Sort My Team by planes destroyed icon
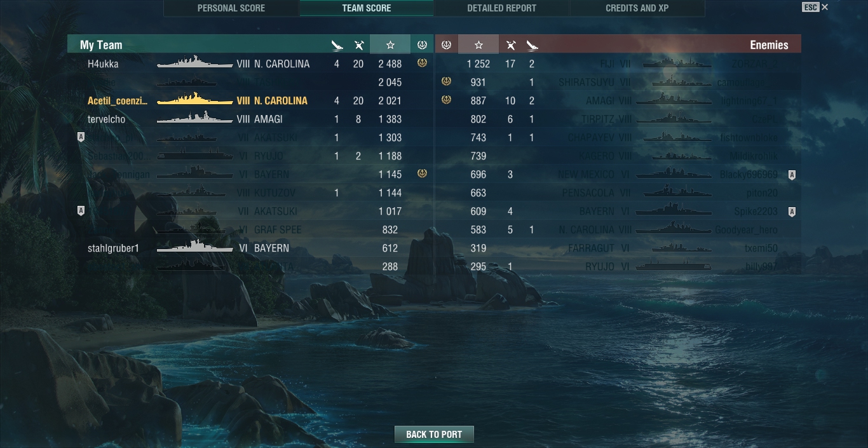Screen dimensions: 868x448 point(358,45)
